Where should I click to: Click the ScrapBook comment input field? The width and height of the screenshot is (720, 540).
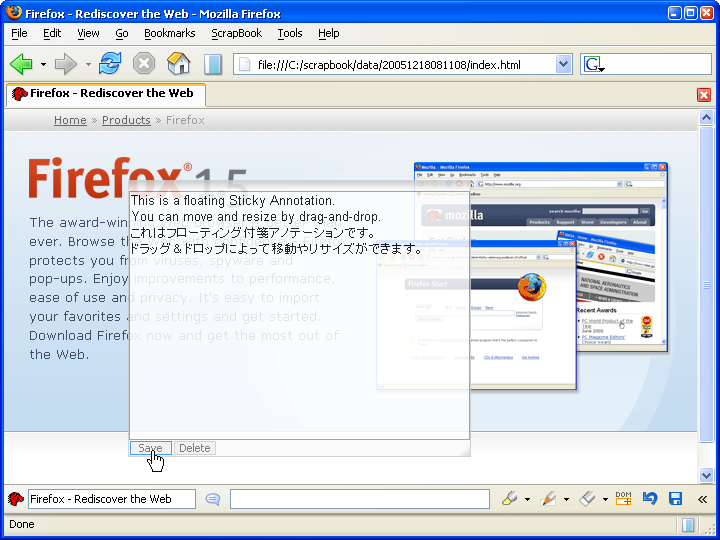pos(360,499)
